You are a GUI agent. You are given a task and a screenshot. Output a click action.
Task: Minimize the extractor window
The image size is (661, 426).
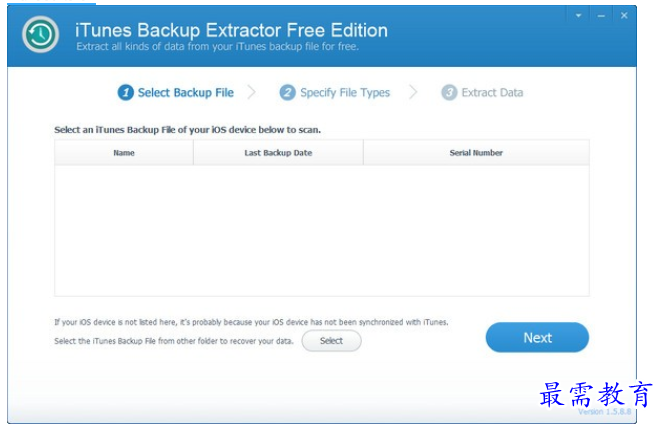pyautogui.click(x=601, y=16)
